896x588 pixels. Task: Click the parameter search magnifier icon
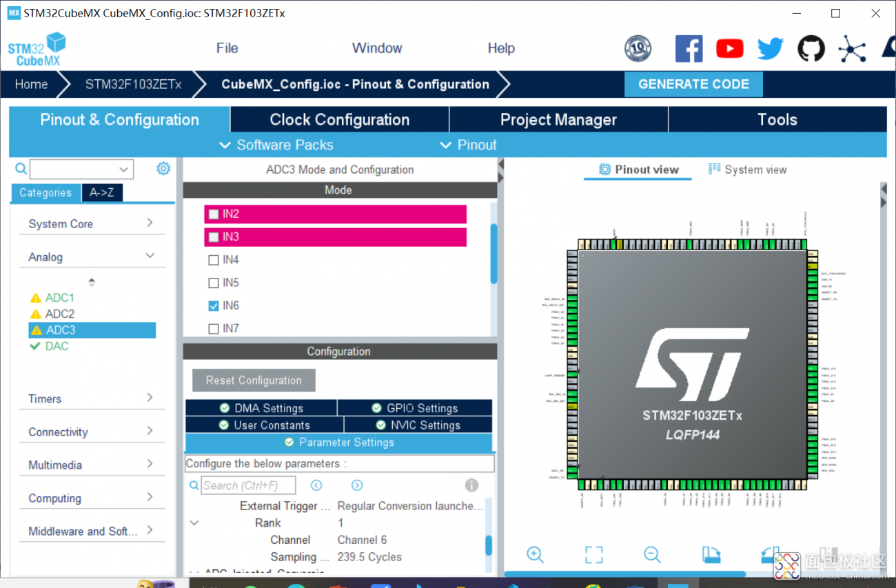(x=194, y=485)
